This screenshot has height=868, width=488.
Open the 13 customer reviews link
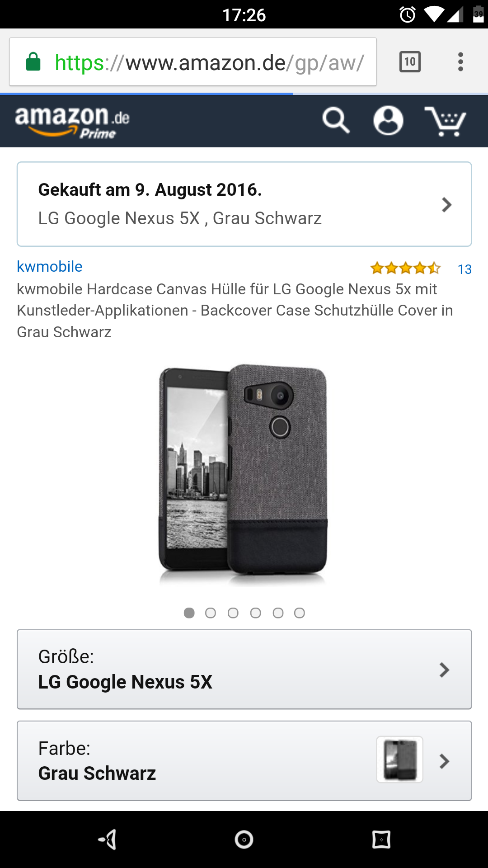[465, 269]
